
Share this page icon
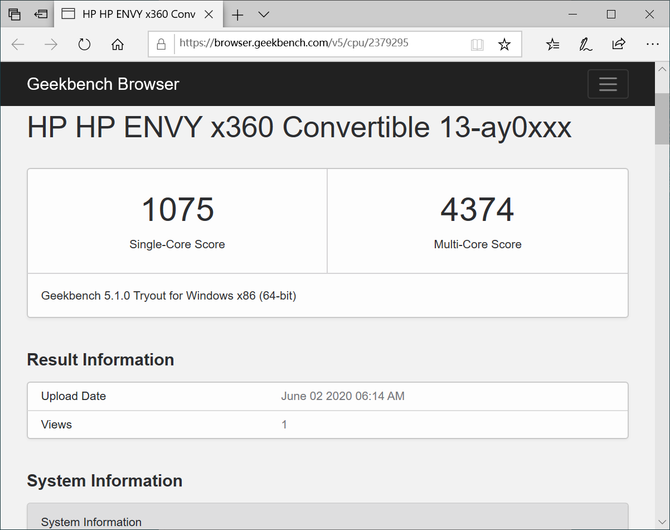click(x=618, y=44)
